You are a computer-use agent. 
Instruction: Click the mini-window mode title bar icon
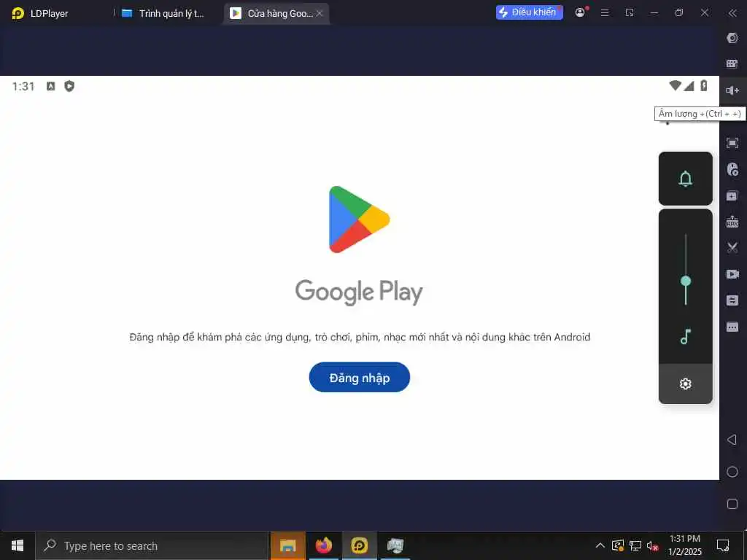point(630,13)
